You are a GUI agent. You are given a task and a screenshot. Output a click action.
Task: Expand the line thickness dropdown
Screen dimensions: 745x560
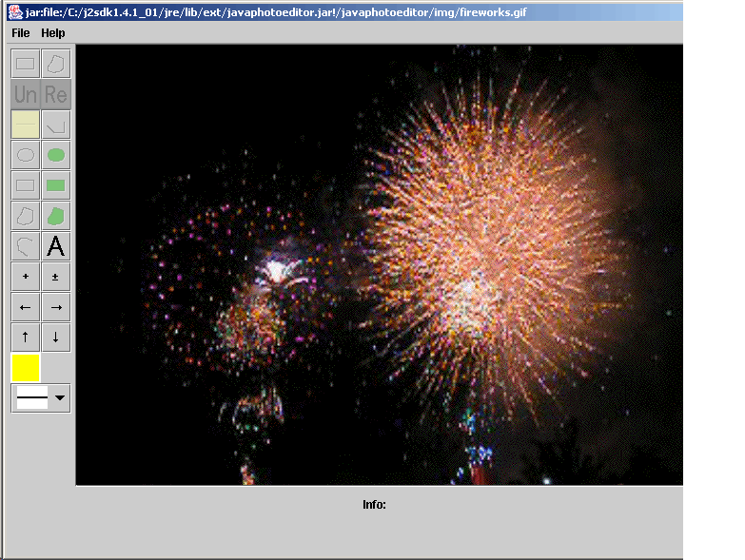pos(59,397)
